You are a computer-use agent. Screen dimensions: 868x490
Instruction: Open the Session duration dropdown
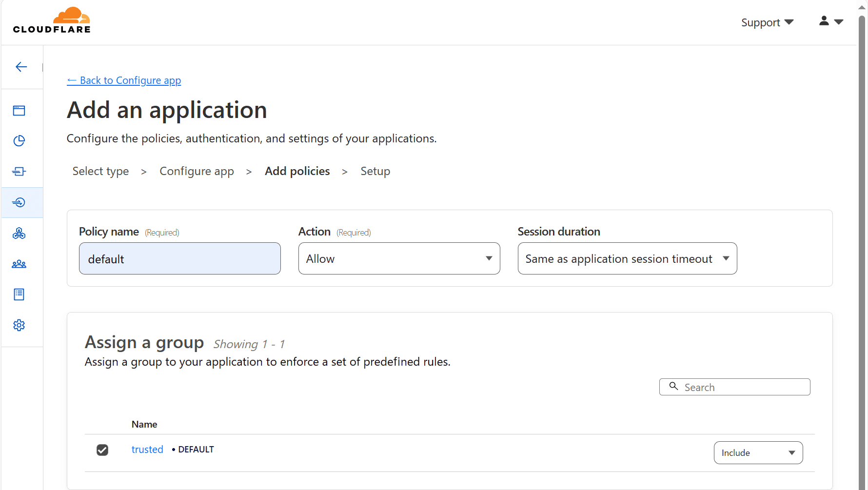coord(627,258)
